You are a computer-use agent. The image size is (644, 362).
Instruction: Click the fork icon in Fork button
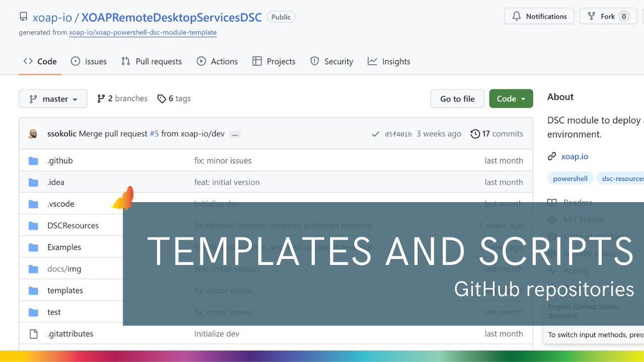[591, 16]
